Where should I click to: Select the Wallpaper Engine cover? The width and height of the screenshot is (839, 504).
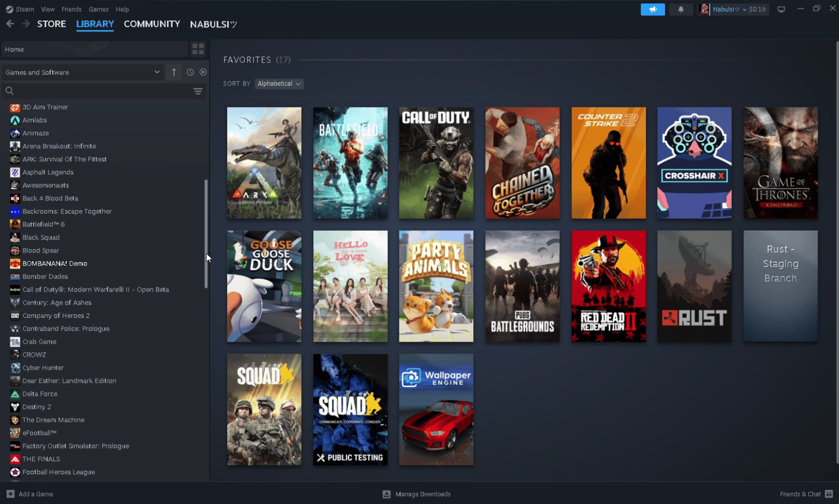click(436, 409)
